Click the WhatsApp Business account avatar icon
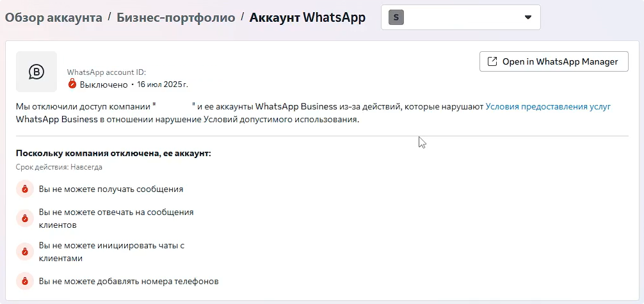The image size is (644, 304). (36, 72)
